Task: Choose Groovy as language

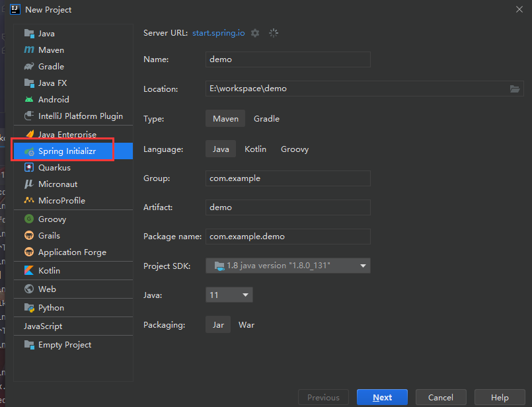Action: 295,149
